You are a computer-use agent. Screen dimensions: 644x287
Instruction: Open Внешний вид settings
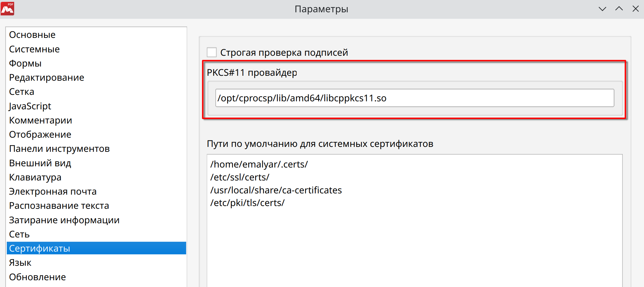[x=96, y=163]
